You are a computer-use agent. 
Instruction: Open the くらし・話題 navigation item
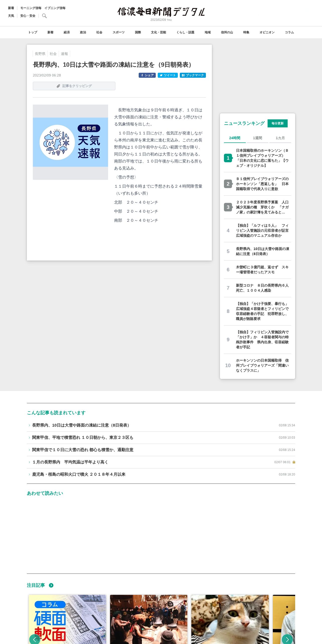pos(185,32)
